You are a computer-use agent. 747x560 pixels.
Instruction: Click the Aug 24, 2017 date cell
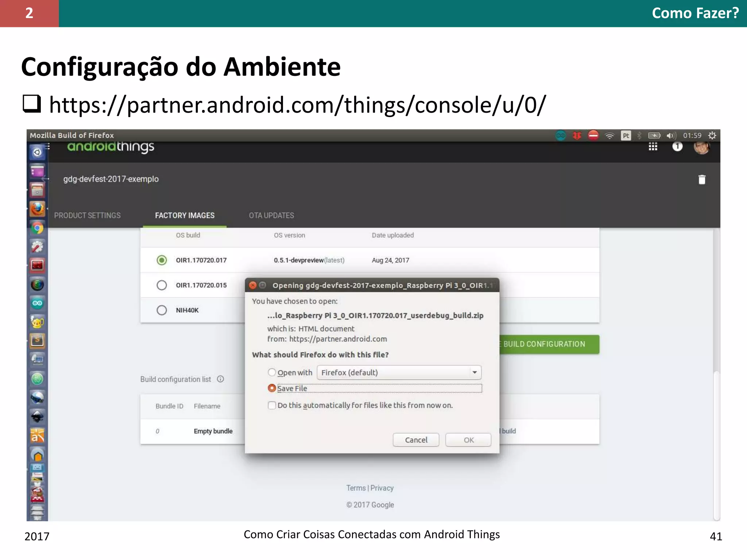390,260
